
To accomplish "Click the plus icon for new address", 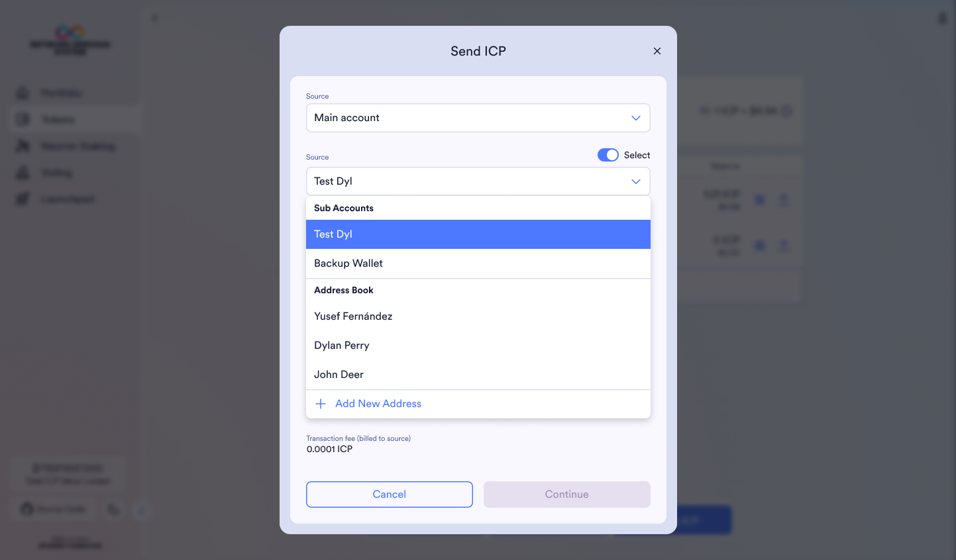I will 321,404.
